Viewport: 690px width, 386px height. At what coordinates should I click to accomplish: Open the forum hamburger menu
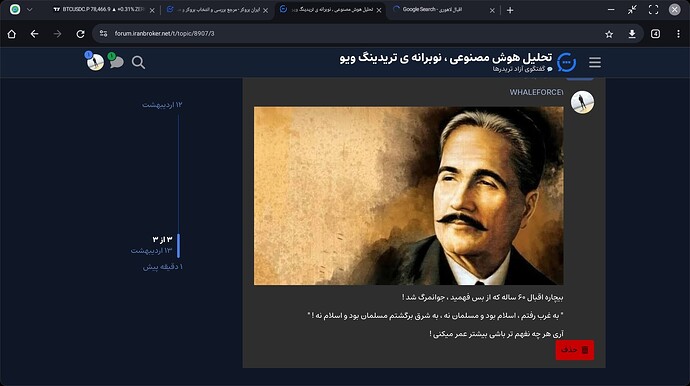[595, 62]
